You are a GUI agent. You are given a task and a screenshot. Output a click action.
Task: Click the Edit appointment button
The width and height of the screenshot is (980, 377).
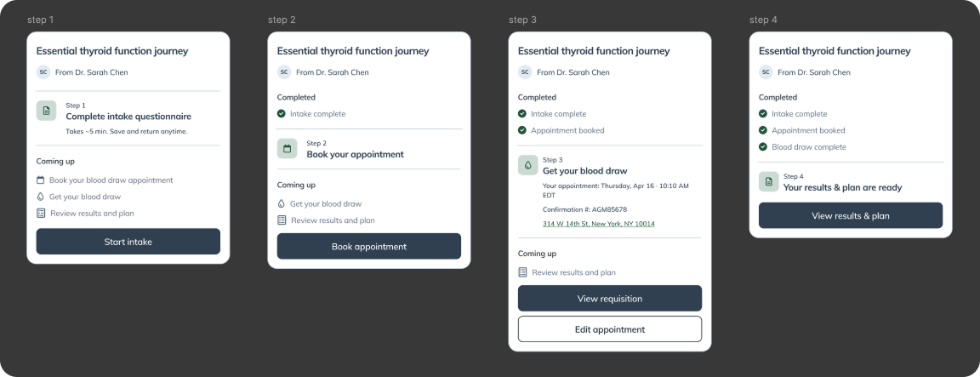[x=610, y=328]
